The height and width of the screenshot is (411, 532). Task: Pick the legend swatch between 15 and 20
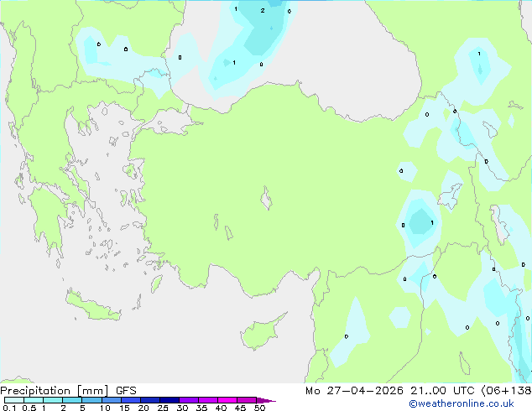(x=131, y=400)
